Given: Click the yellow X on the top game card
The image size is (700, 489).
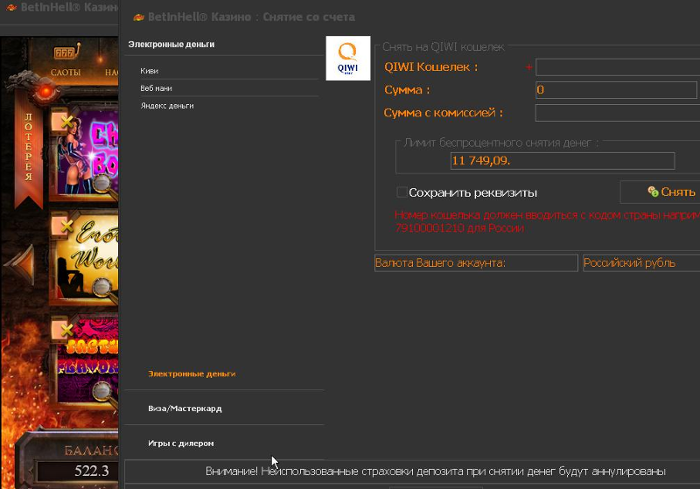Looking at the screenshot, I should pyautogui.click(x=67, y=121).
